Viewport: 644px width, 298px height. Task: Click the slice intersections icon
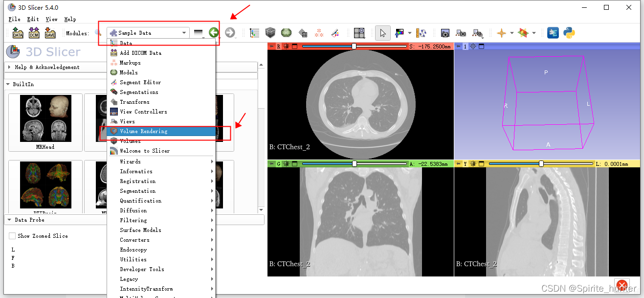click(x=523, y=33)
